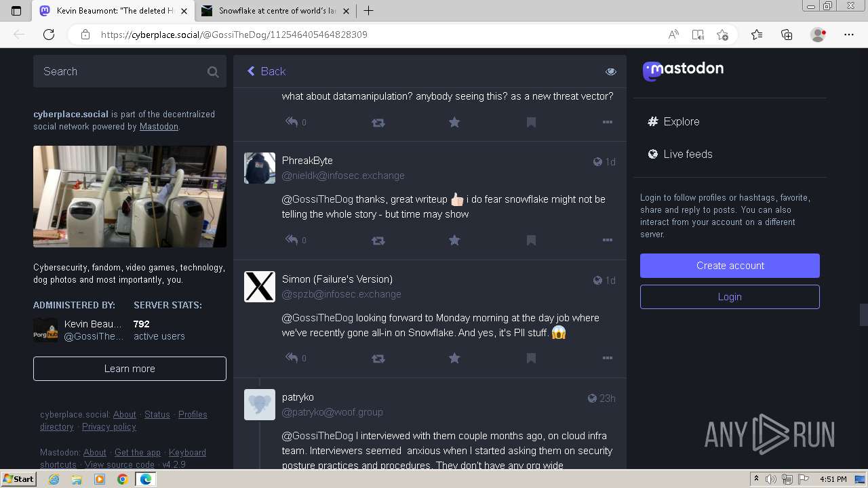The width and height of the screenshot is (868, 488).
Task: Boost the datamanipulation post
Action: coord(378,123)
